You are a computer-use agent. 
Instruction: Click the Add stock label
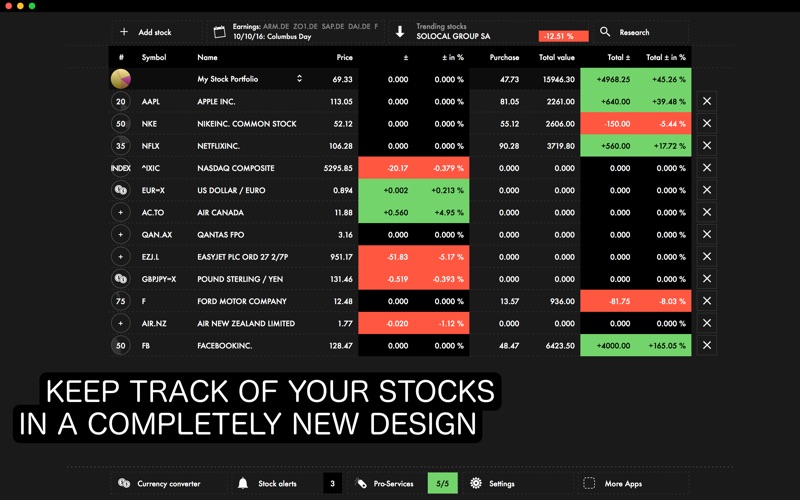pos(155,32)
